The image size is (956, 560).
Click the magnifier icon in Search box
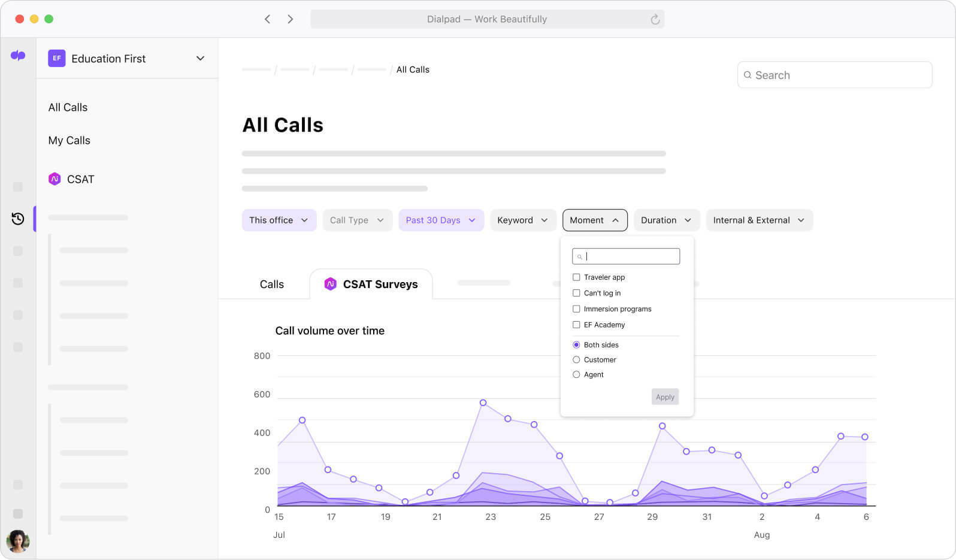(x=748, y=75)
